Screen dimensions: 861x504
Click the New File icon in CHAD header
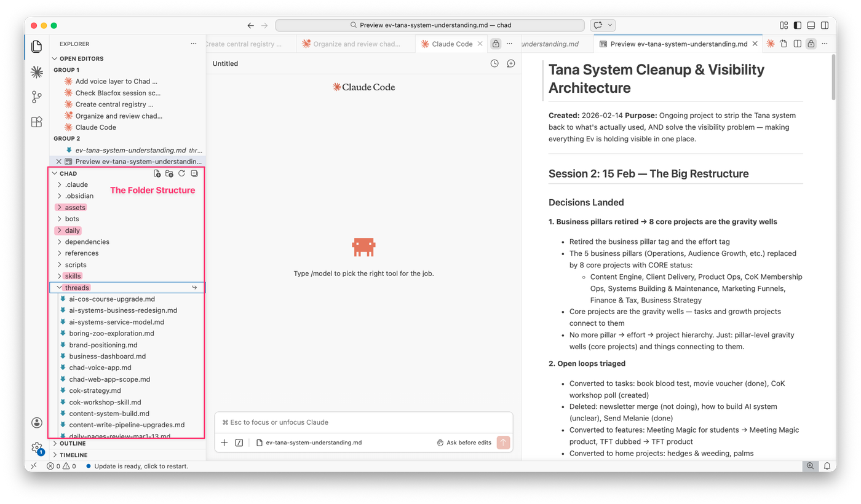tap(157, 173)
